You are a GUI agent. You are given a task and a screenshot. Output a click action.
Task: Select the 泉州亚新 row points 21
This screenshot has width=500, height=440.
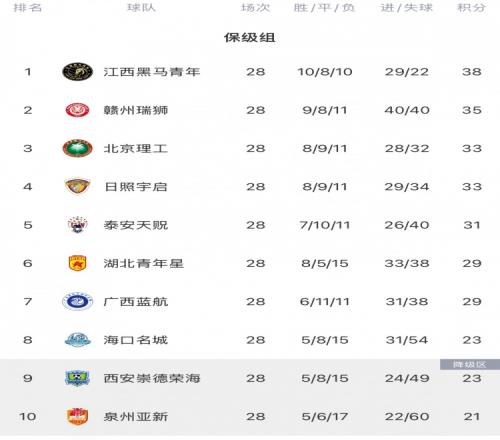(472, 416)
